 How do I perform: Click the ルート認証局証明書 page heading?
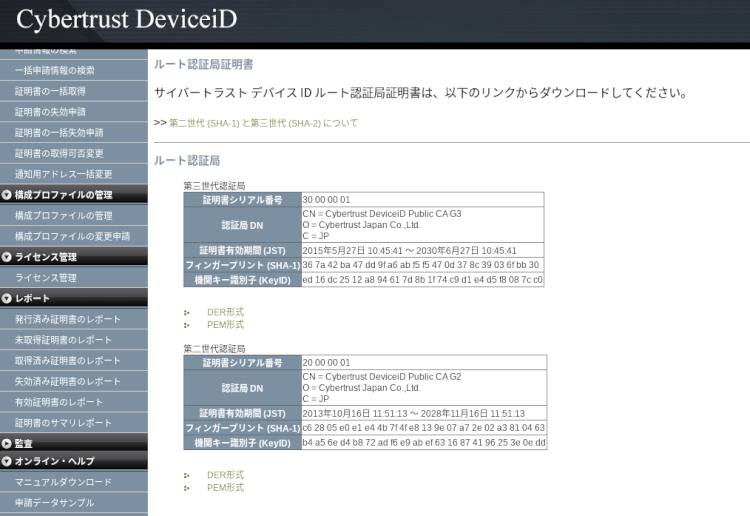204,65
